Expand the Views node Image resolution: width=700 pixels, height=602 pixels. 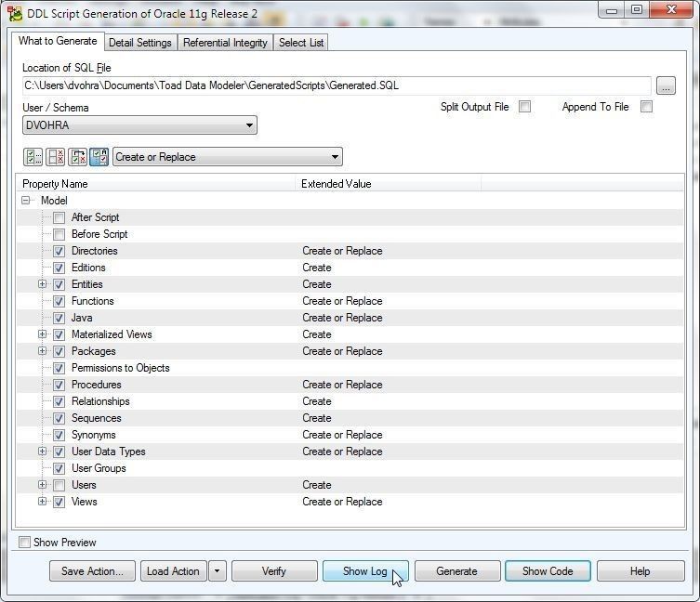click(43, 502)
